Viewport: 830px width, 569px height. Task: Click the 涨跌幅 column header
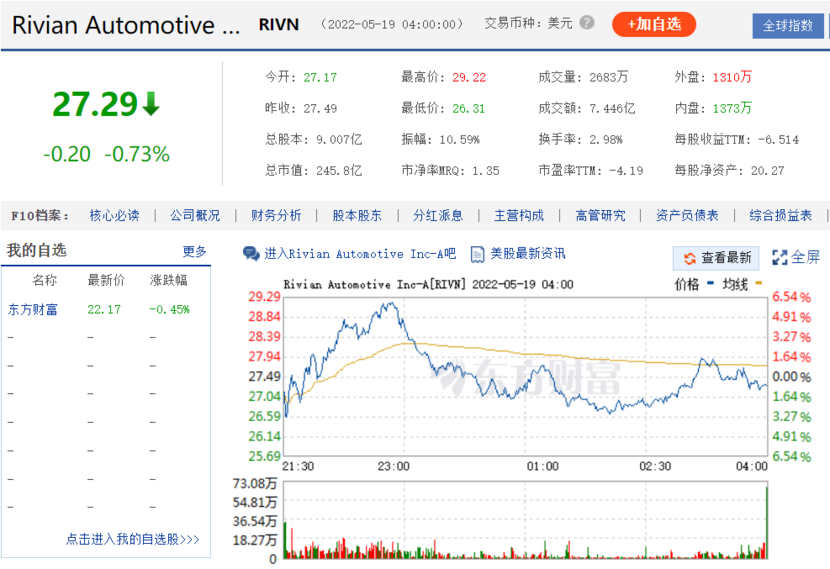tap(168, 281)
